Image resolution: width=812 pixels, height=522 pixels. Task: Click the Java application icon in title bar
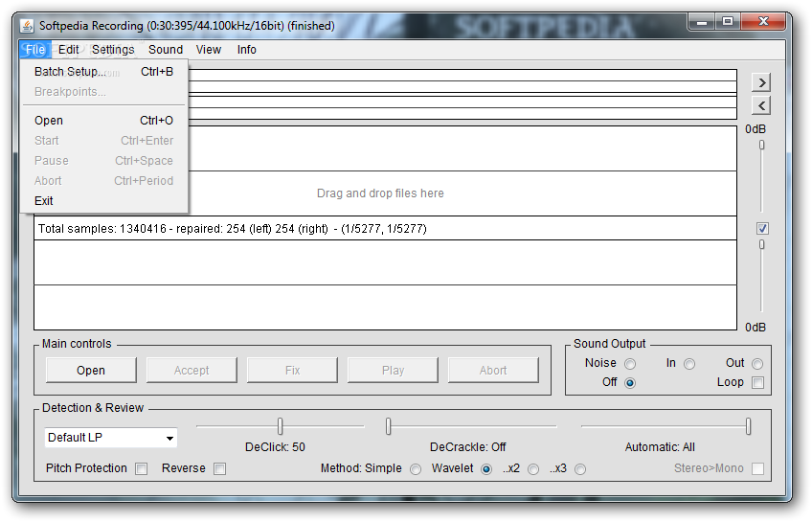(x=27, y=25)
